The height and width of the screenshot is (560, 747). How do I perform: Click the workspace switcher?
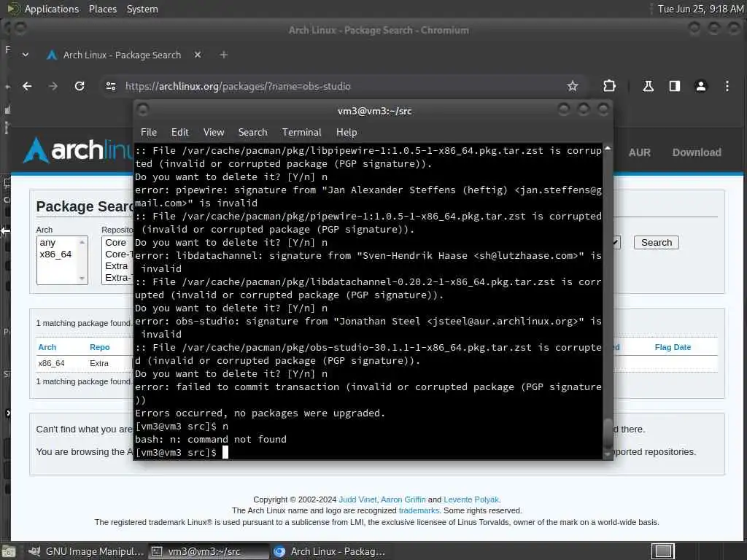pyautogui.click(x=663, y=551)
